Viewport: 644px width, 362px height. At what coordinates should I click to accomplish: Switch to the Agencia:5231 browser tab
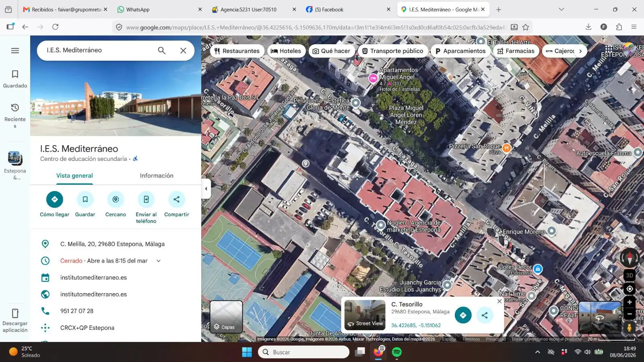click(x=254, y=9)
